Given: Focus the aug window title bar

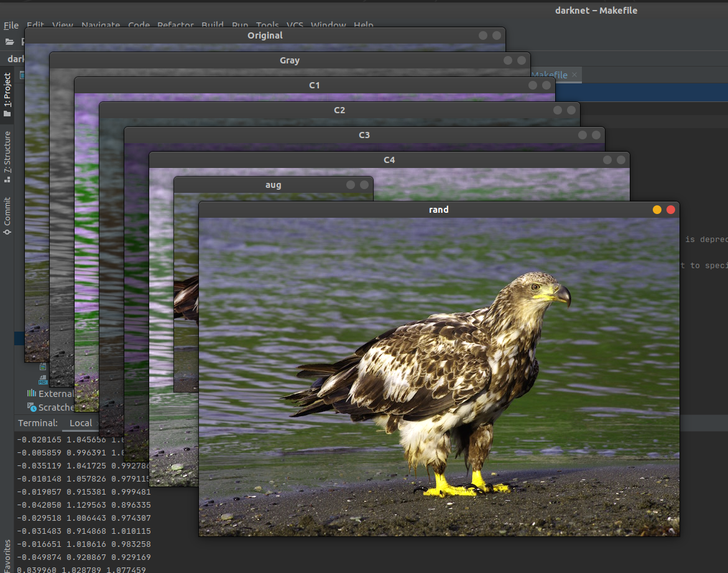Looking at the screenshot, I should 273,185.
